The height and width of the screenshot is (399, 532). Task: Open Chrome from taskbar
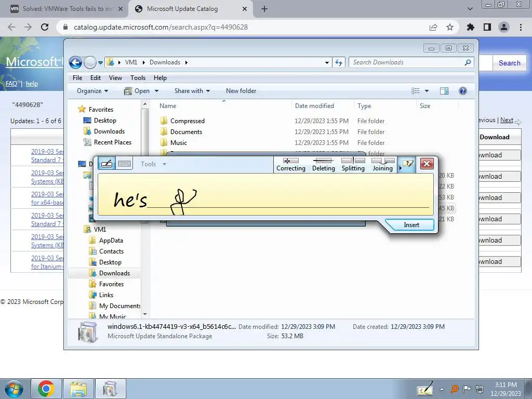click(46, 389)
